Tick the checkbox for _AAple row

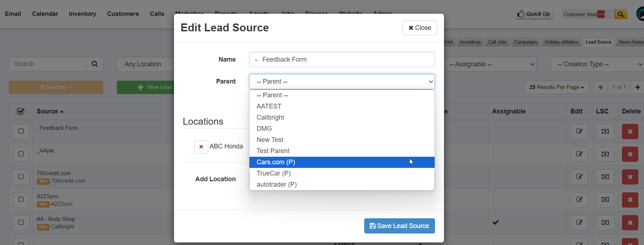[21, 154]
